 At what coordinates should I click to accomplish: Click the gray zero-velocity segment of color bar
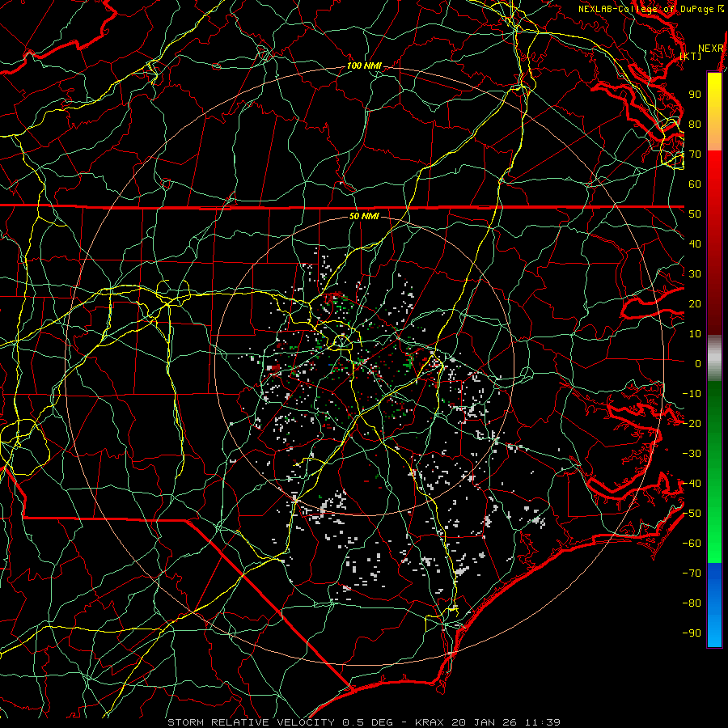point(714,358)
